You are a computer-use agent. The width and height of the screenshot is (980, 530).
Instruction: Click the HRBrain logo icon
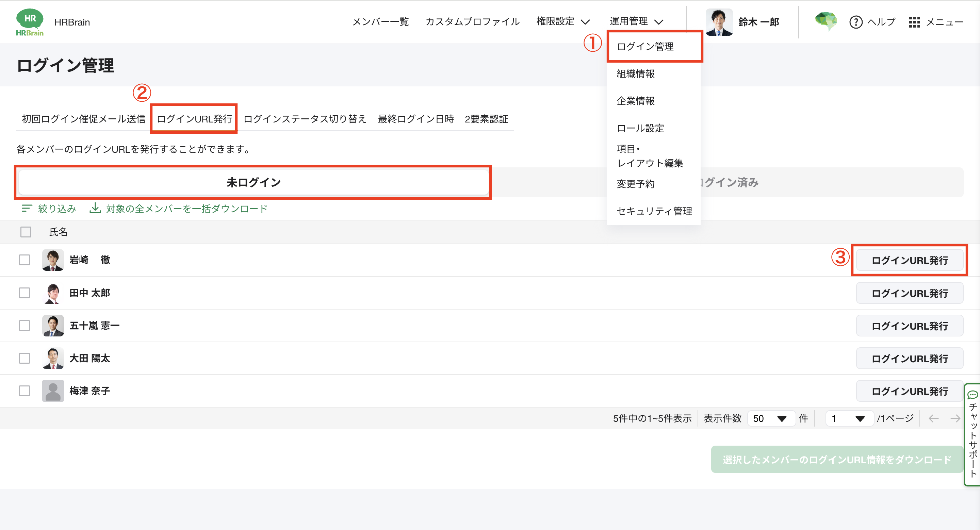click(x=30, y=22)
